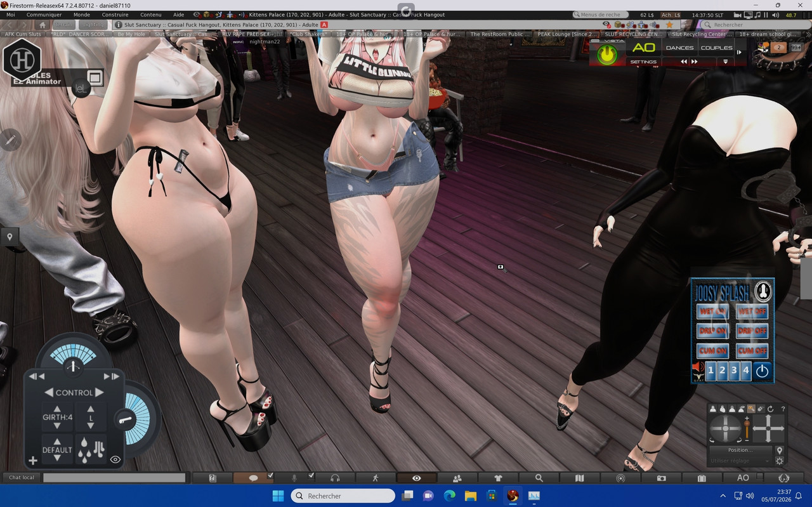The height and width of the screenshot is (507, 812).
Task: Click the people icon in bottom toolbar
Action: (457, 478)
